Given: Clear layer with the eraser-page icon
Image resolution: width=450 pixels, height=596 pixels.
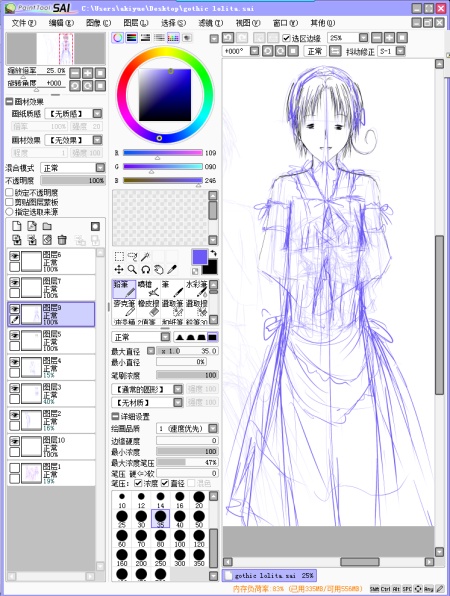Looking at the screenshot, I should pos(47,240).
